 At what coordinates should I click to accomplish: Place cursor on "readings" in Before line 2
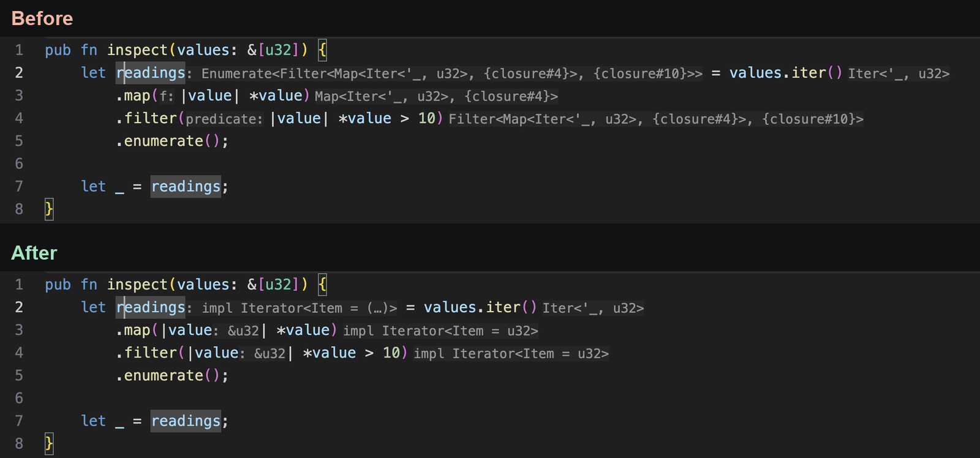tap(151, 73)
